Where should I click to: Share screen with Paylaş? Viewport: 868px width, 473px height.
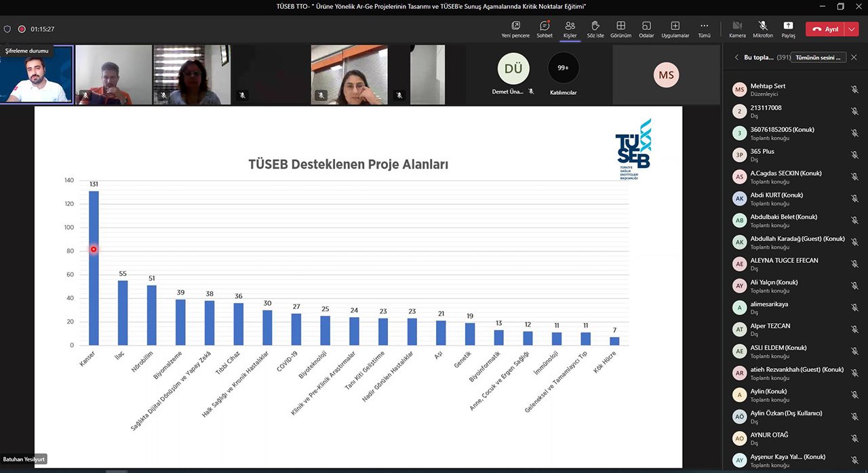pyautogui.click(x=788, y=29)
